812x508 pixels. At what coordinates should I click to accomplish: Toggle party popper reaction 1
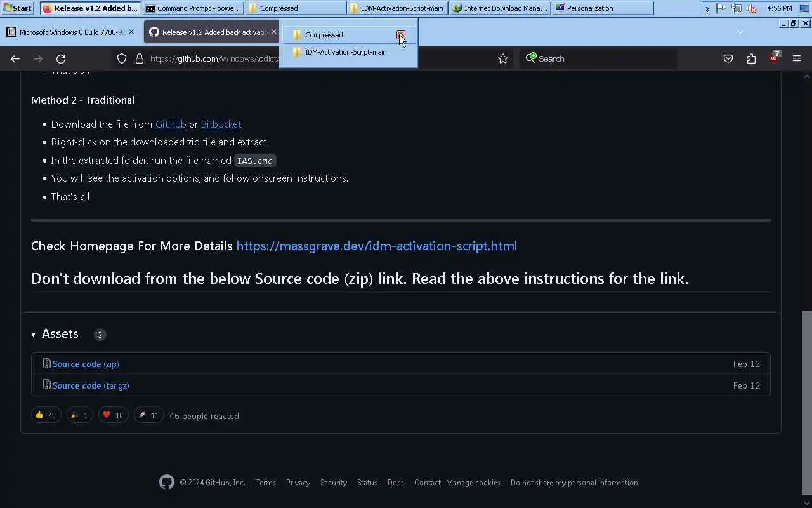click(79, 415)
